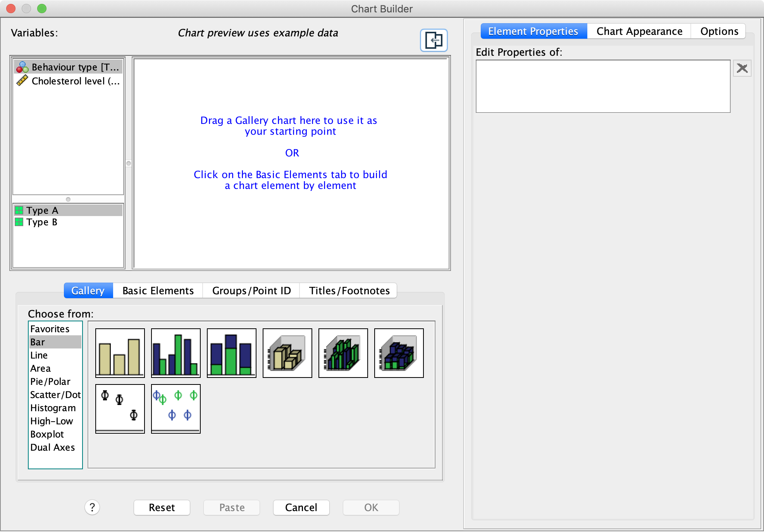Screen dimensions: 764x532
Task: Select the 3D clustered bar chart icon
Action: (343, 352)
